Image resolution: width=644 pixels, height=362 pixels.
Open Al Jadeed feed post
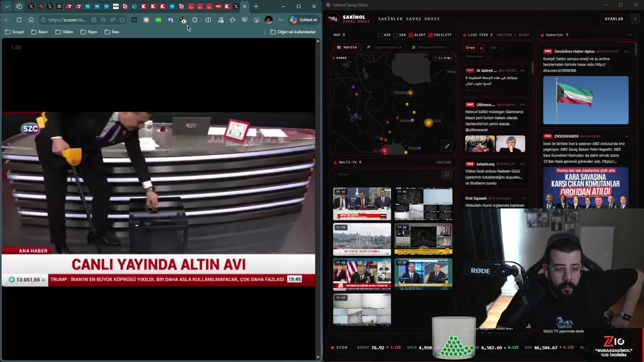pos(496,80)
